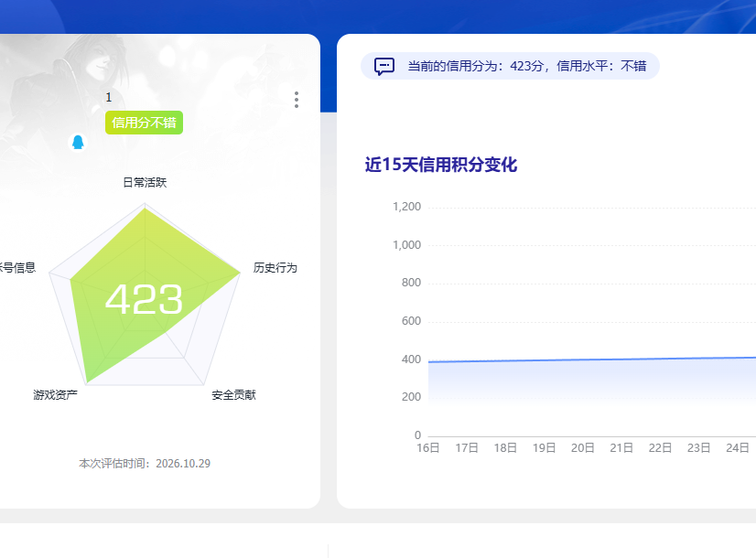Click the 600 y-axis value

(411, 321)
